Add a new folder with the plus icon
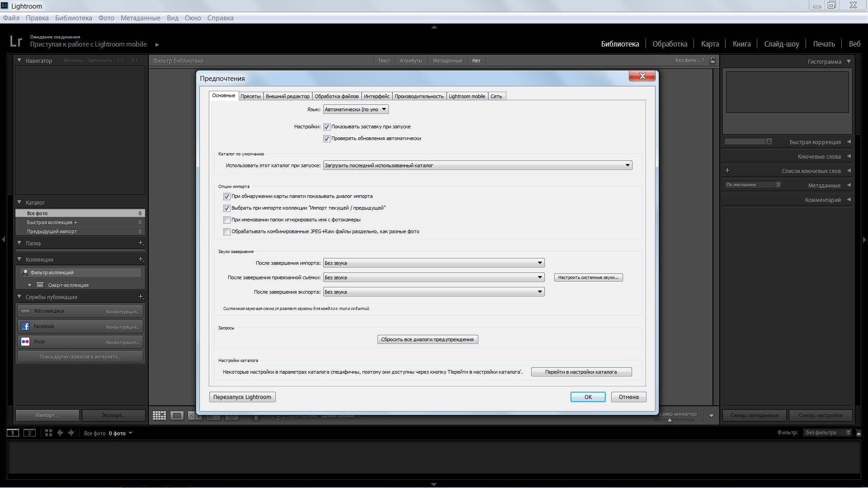 tap(141, 243)
